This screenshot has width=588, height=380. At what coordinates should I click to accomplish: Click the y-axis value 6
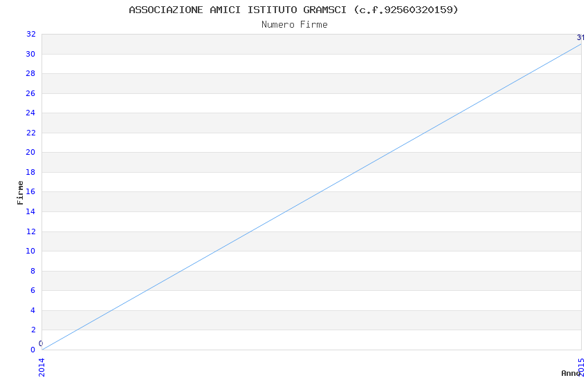(33, 290)
